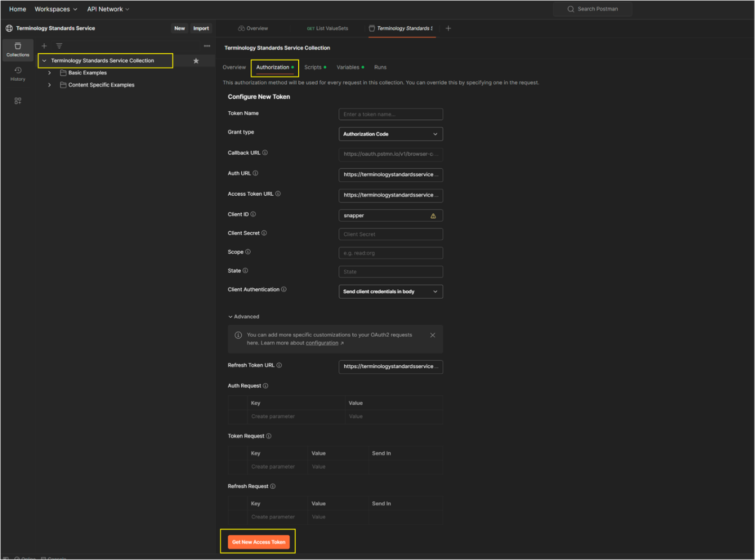The width and height of the screenshot is (755, 560).
Task: Expand the Basic Examples folder
Action: [50, 73]
